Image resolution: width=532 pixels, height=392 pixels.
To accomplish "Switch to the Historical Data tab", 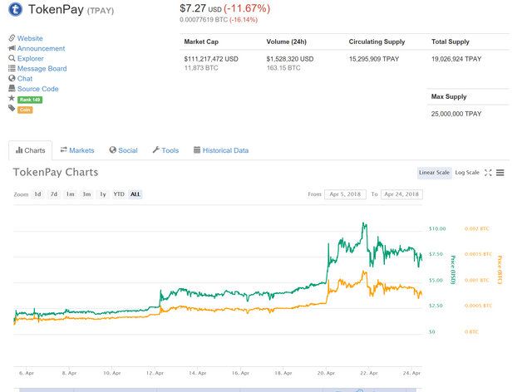I will point(221,150).
